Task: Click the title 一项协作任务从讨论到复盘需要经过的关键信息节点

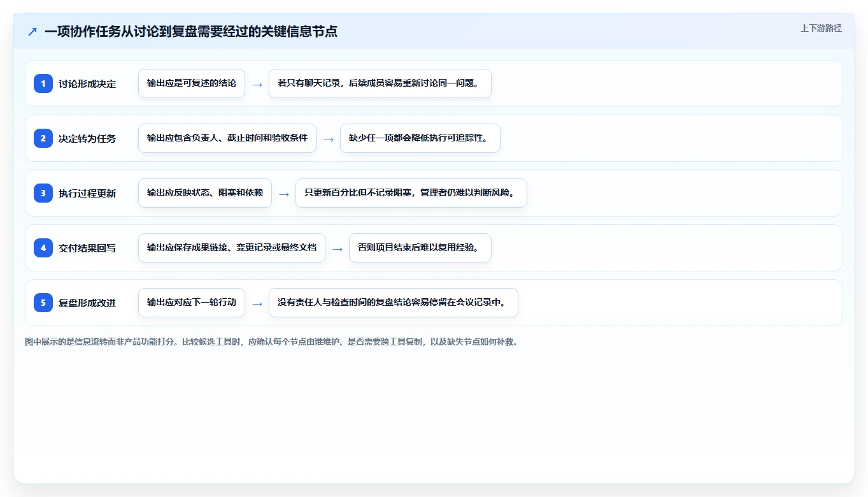Action: coord(191,31)
